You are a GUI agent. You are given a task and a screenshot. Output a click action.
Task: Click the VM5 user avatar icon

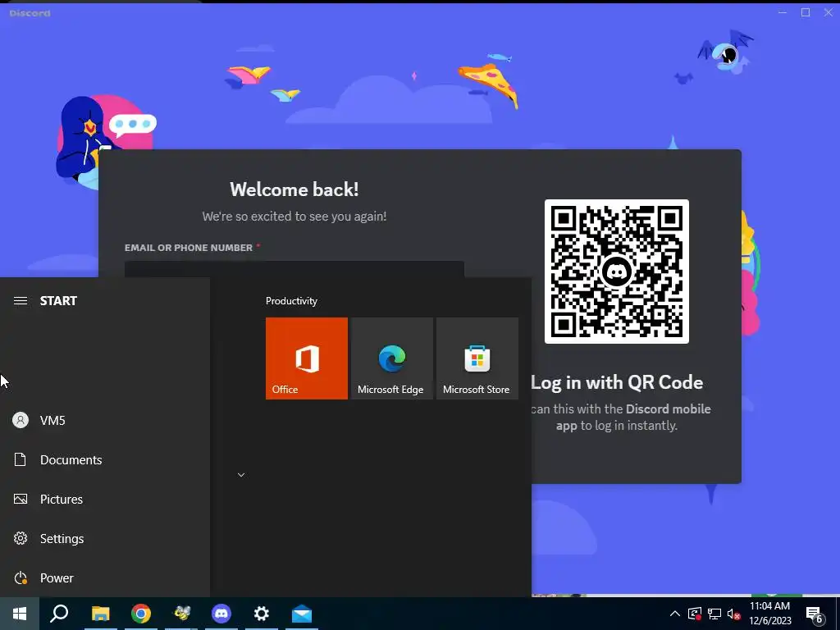(21, 420)
